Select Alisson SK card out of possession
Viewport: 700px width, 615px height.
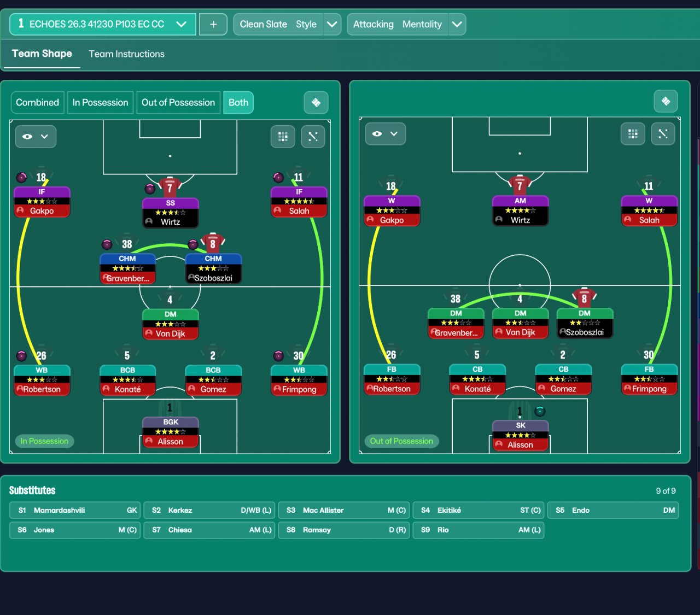(x=520, y=436)
